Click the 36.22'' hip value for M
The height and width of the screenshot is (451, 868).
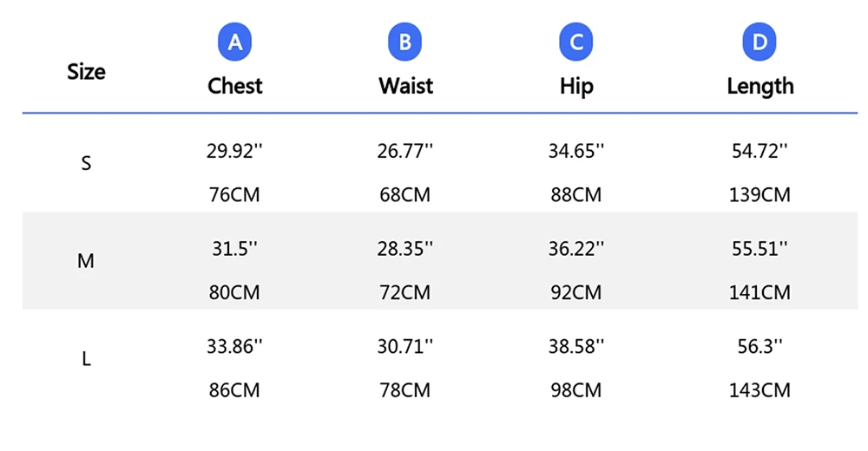click(576, 250)
